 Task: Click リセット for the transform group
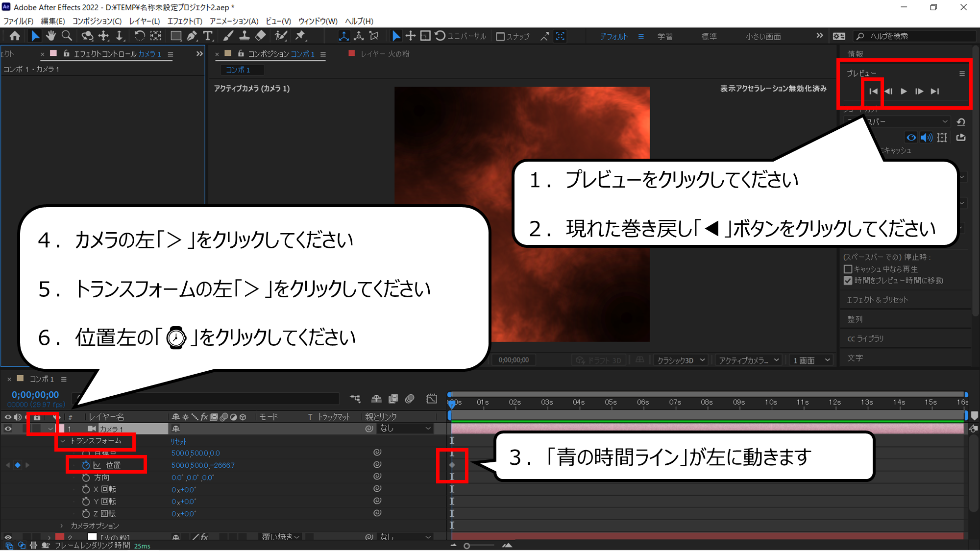tap(178, 441)
